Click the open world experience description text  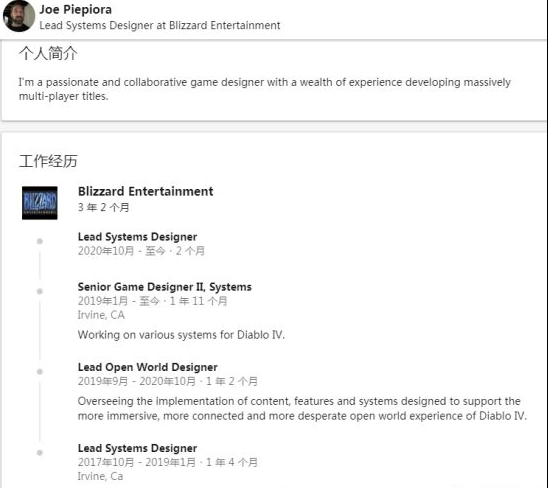click(302, 409)
